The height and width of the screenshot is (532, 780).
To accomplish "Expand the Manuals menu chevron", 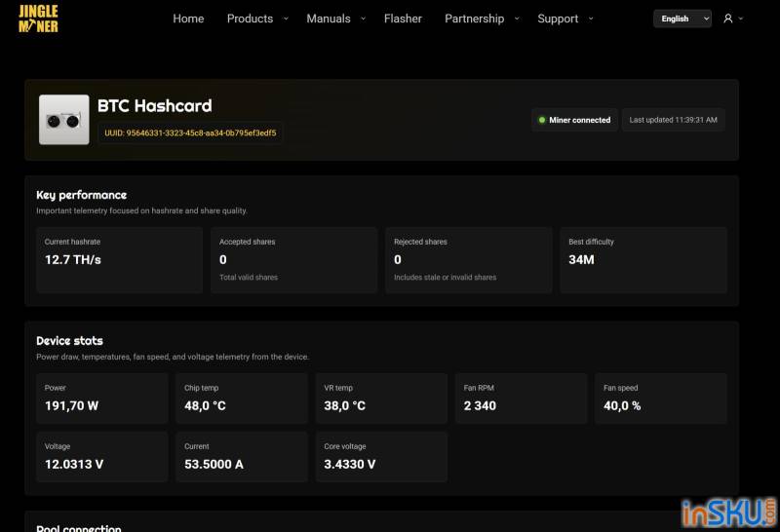I will [363, 19].
